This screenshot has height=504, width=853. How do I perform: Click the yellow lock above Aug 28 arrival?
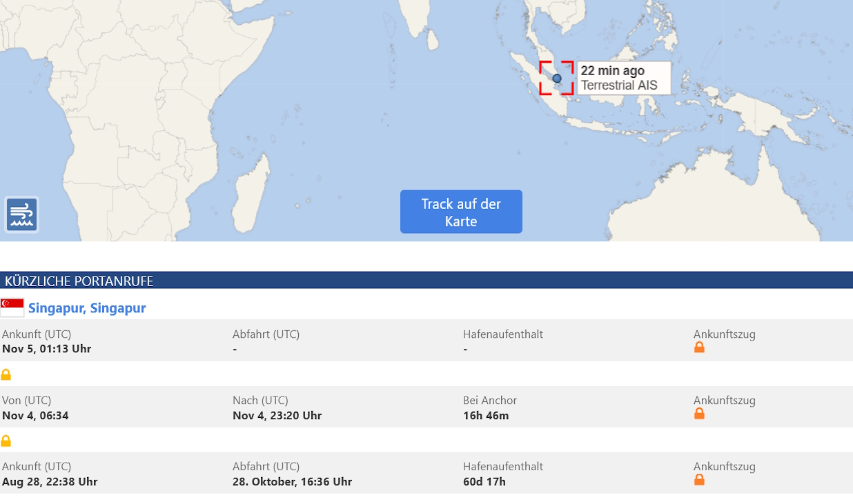coord(6,441)
